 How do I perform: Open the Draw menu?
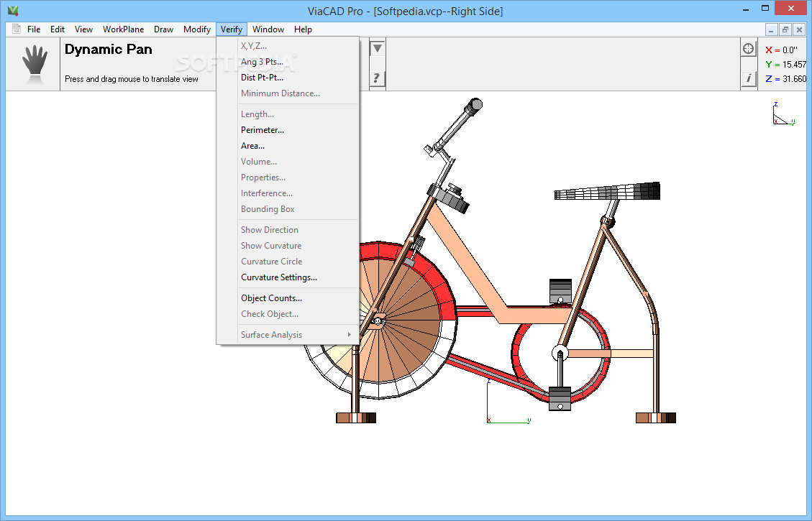click(x=164, y=29)
